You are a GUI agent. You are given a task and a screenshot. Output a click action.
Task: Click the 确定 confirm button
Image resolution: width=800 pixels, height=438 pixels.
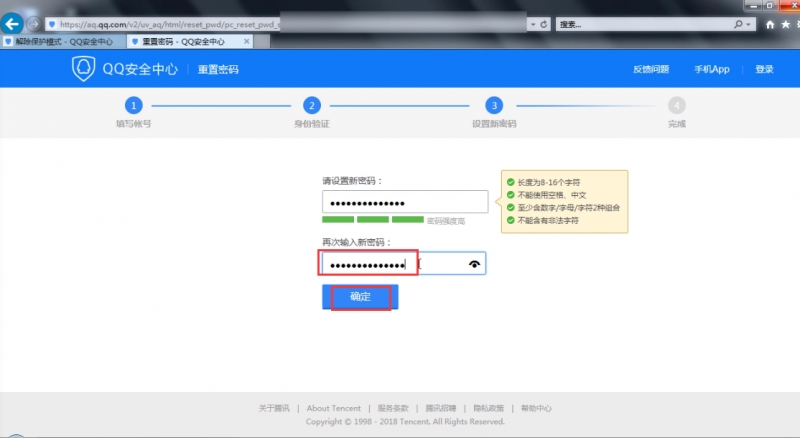[360, 297]
